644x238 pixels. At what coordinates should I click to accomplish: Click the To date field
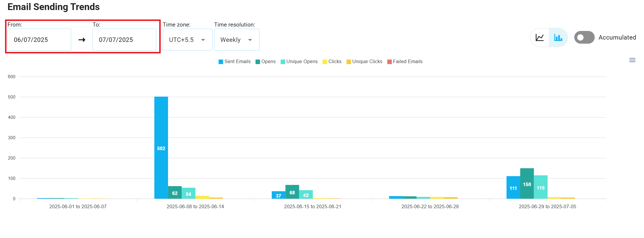124,40
